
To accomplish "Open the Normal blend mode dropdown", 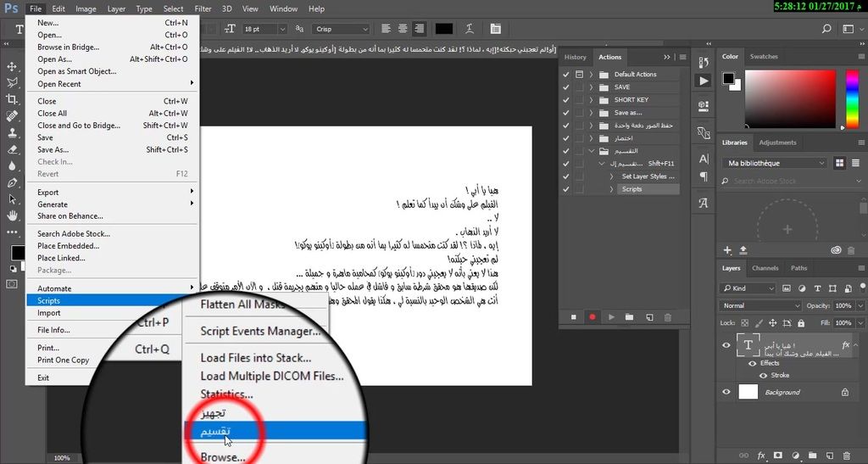I will point(761,305).
